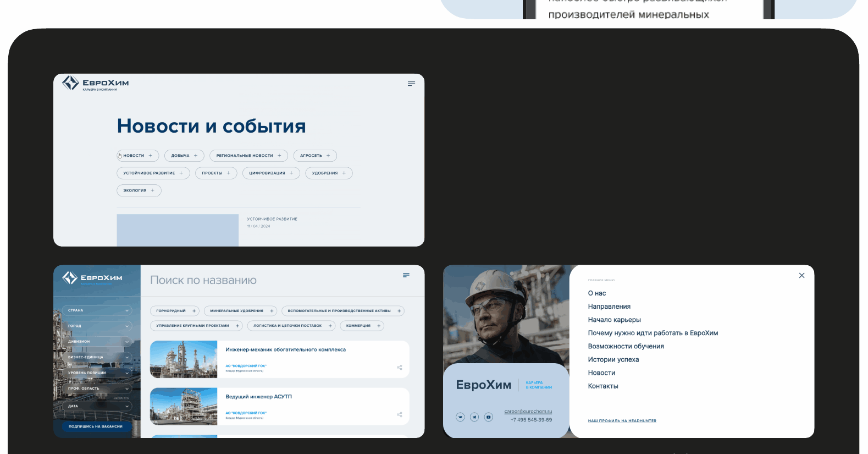This screenshot has height=454, width=868.
Task: Expand the Страна dropdown filter
Action: click(97, 310)
